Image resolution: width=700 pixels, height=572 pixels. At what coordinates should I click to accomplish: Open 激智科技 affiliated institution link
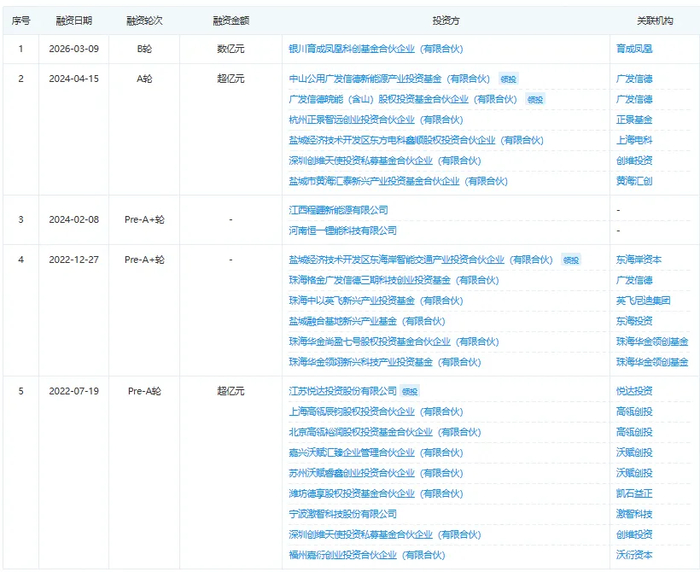tap(634, 514)
